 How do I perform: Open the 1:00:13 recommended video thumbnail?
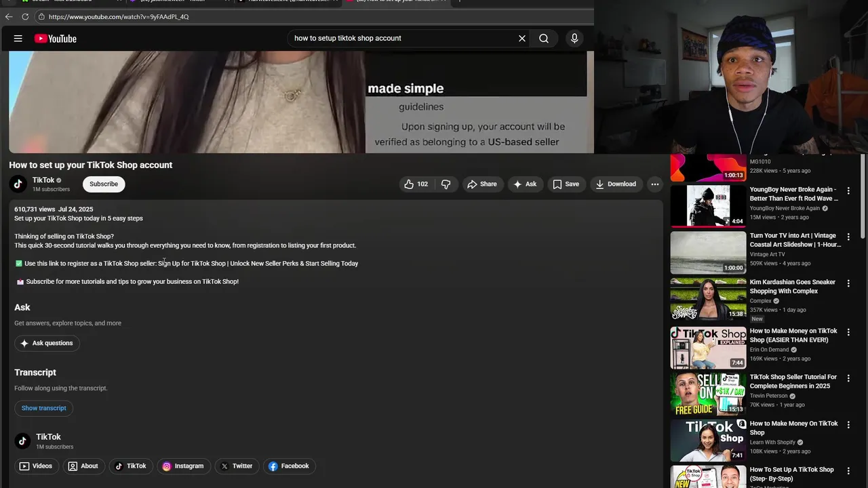(708, 168)
